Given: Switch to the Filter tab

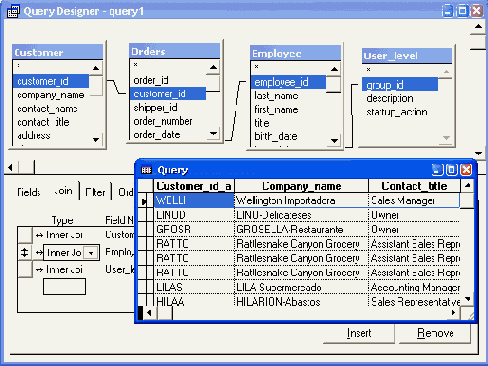Looking at the screenshot, I should point(95,192).
